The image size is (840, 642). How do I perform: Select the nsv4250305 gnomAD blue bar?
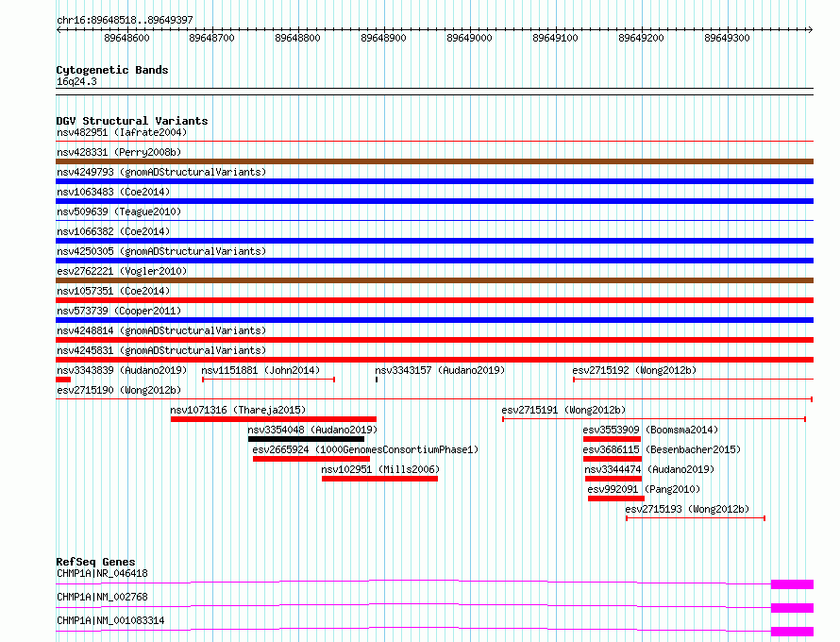[434, 261]
